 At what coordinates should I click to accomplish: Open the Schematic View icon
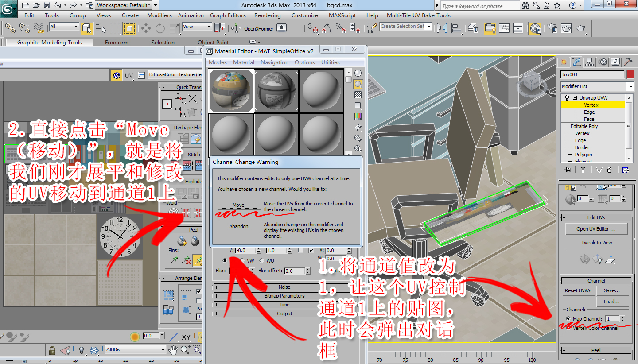click(518, 28)
